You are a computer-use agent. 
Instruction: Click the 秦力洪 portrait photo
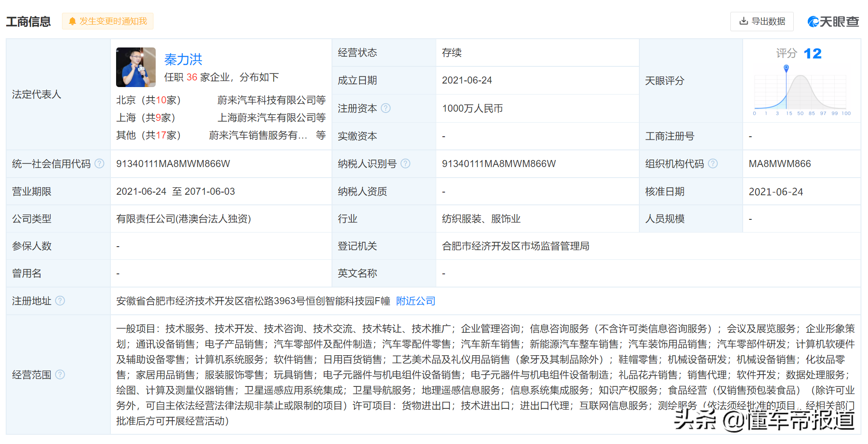(x=136, y=67)
